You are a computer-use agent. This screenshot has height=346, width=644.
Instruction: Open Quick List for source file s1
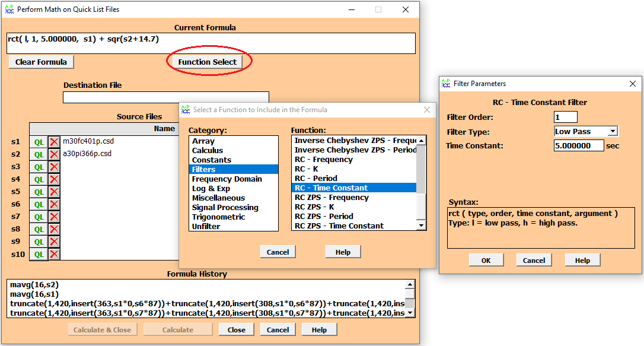[x=39, y=141]
